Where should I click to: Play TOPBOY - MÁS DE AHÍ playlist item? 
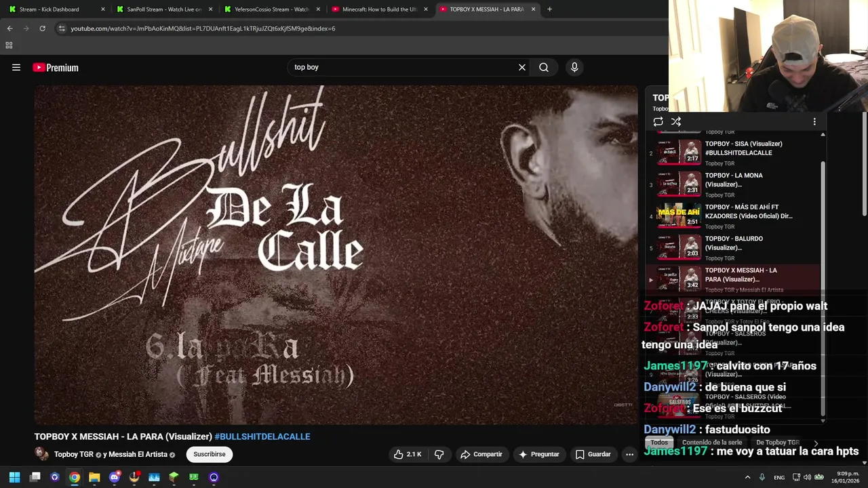click(x=732, y=216)
